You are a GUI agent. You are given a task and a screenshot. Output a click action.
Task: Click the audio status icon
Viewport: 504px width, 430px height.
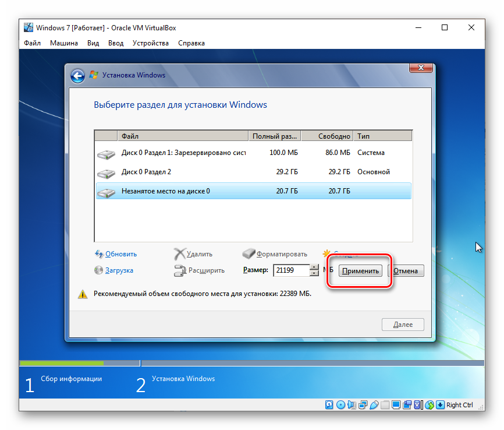(x=352, y=404)
